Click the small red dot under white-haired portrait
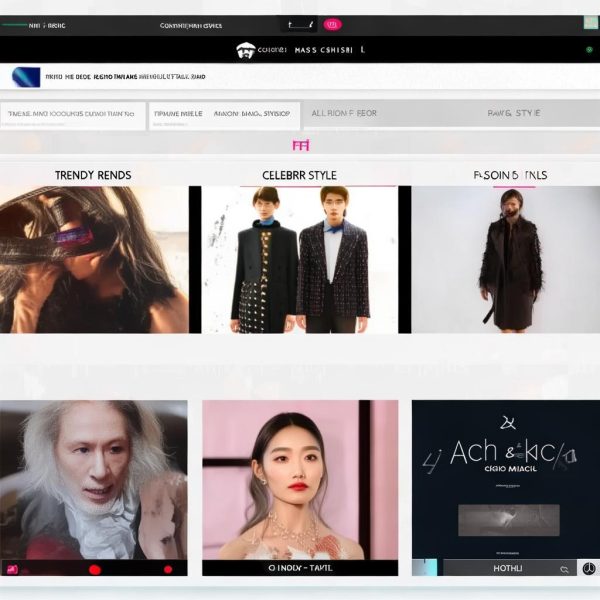Screen dimensions: 600x600 (x=169, y=570)
